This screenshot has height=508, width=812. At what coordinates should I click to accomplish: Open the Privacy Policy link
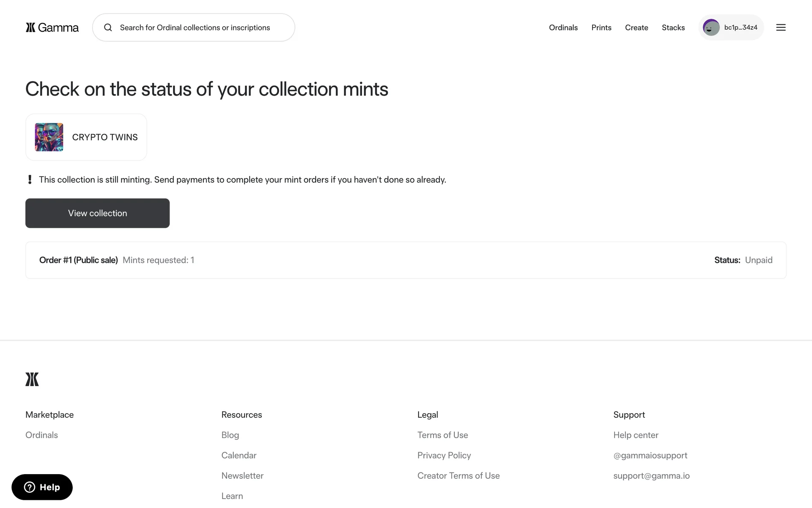click(444, 455)
